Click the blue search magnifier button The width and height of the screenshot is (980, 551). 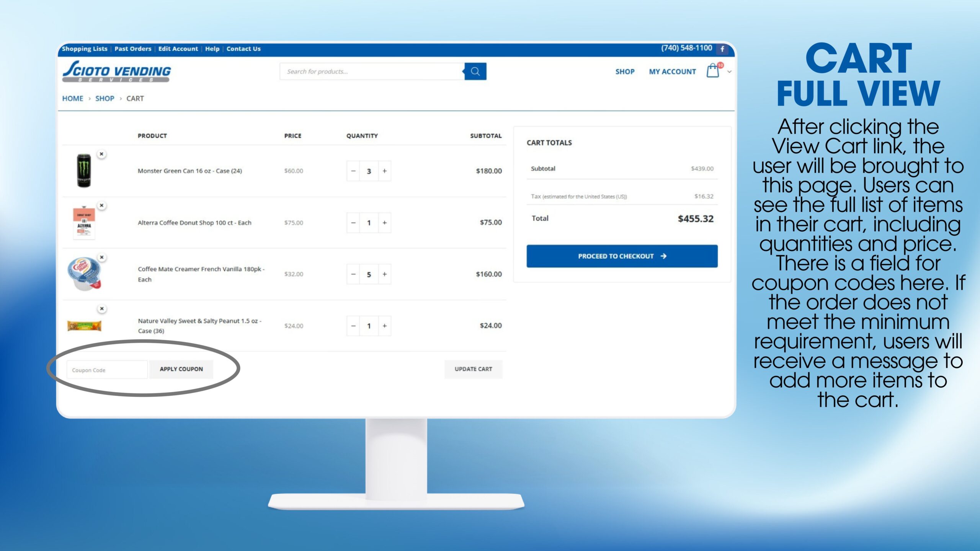click(475, 72)
